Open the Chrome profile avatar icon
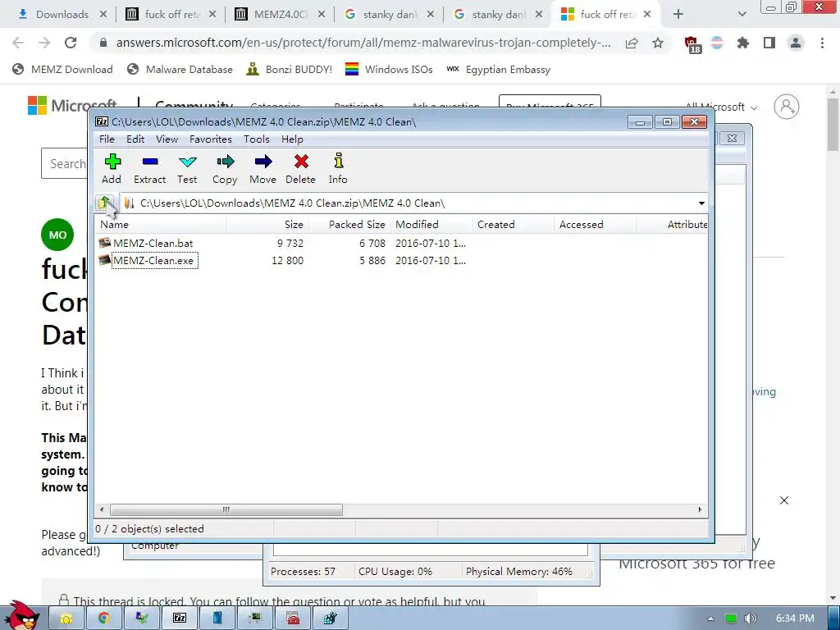 point(796,43)
